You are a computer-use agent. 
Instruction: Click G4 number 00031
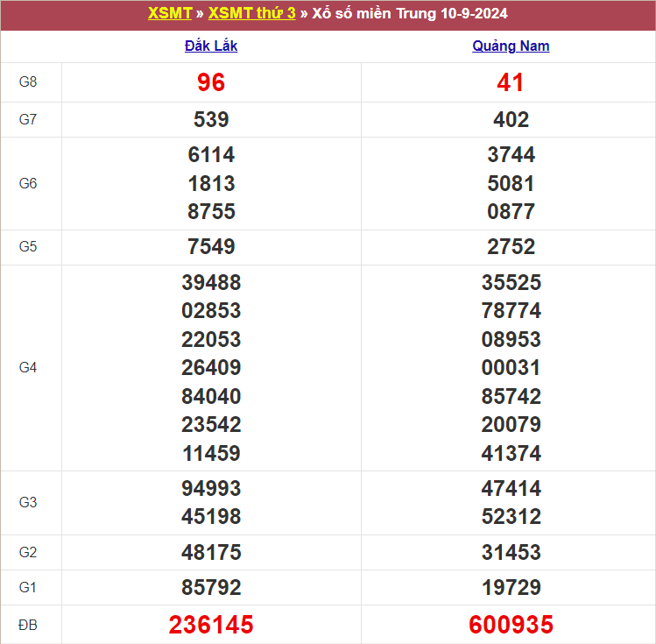coord(511,368)
